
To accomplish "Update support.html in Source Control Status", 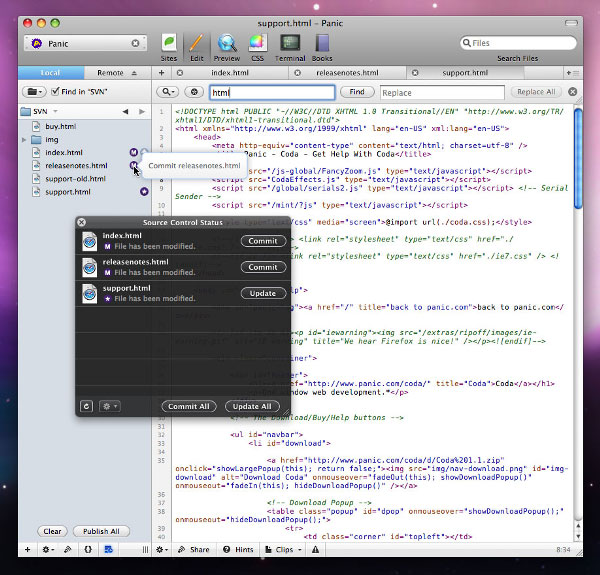I will click(x=263, y=293).
